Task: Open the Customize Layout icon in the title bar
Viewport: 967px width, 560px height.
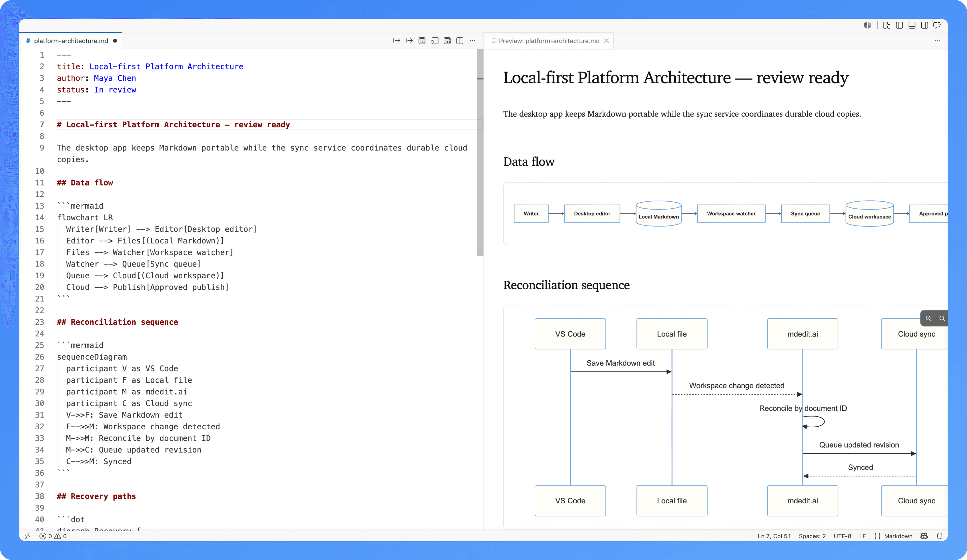Action: coord(887,25)
